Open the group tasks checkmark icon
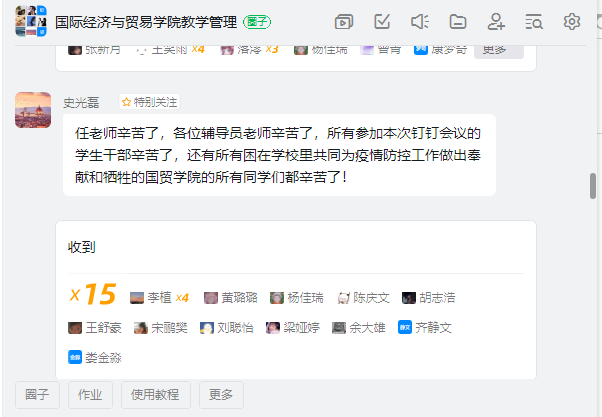 click(x=382, y=22)
